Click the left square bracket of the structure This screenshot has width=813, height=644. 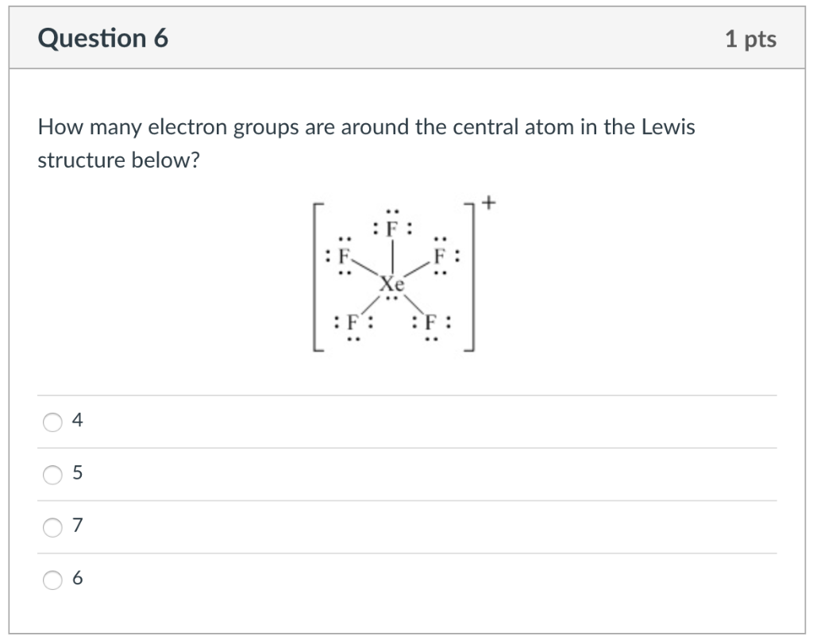(315, 278)
